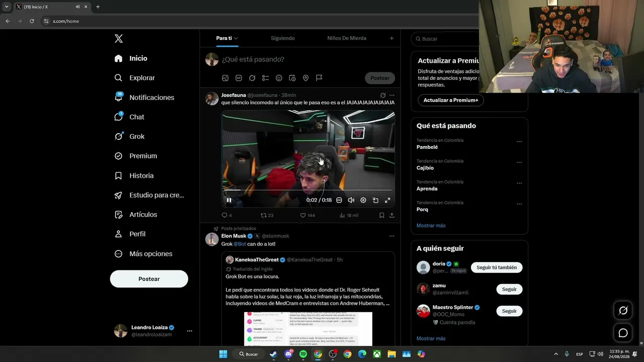Add a new timeline tab with plus
Image resolution: width=644 pixels, height=362 pixels.
coord(392,38)
